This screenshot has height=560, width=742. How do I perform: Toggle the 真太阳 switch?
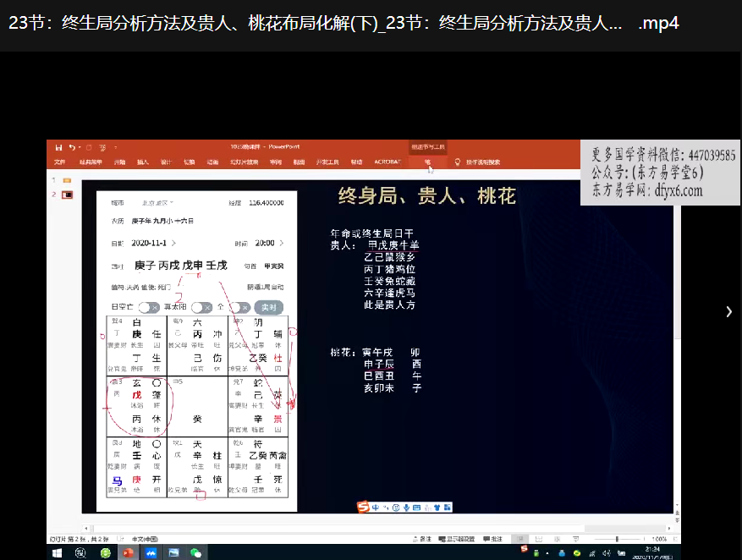[201, 308]
